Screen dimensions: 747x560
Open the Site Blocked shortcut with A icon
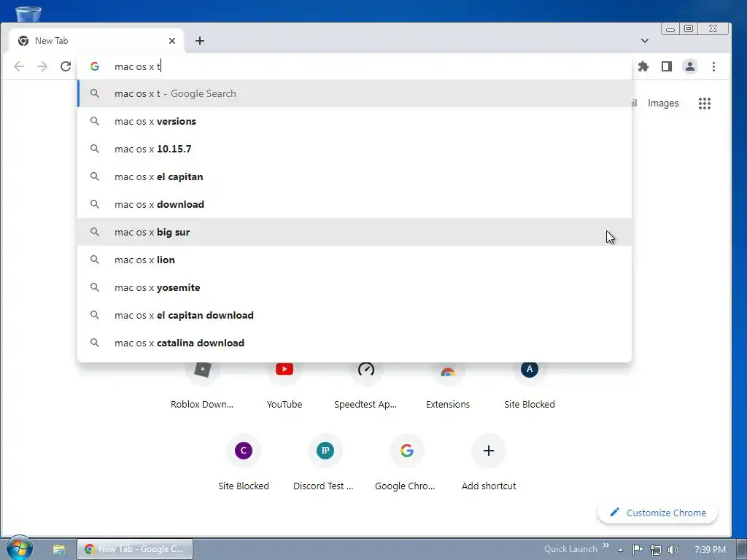(530, 385)
